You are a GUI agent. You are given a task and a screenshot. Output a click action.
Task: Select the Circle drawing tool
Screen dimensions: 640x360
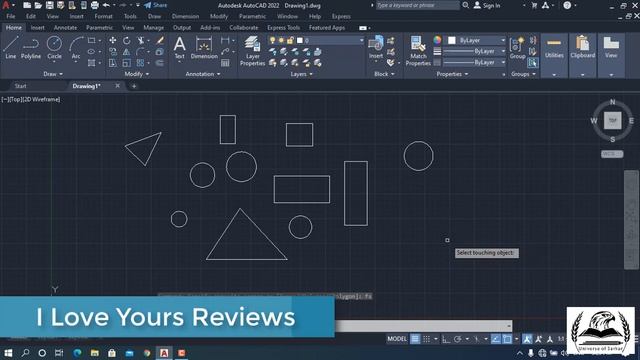coord(54,48)
